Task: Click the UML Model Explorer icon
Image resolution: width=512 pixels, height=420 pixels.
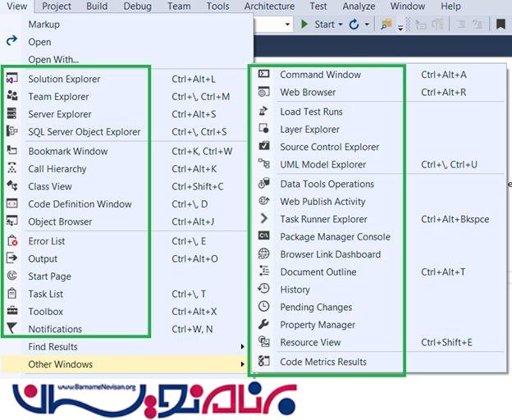Action: tap(264, 163)
